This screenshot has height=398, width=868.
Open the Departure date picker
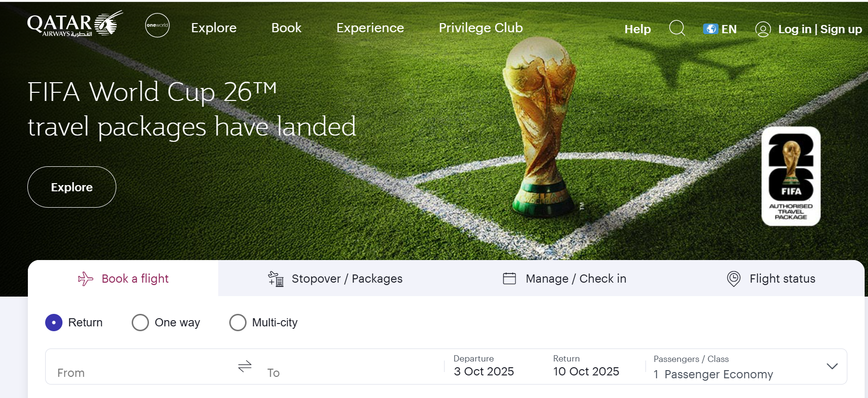click(484, 366)
